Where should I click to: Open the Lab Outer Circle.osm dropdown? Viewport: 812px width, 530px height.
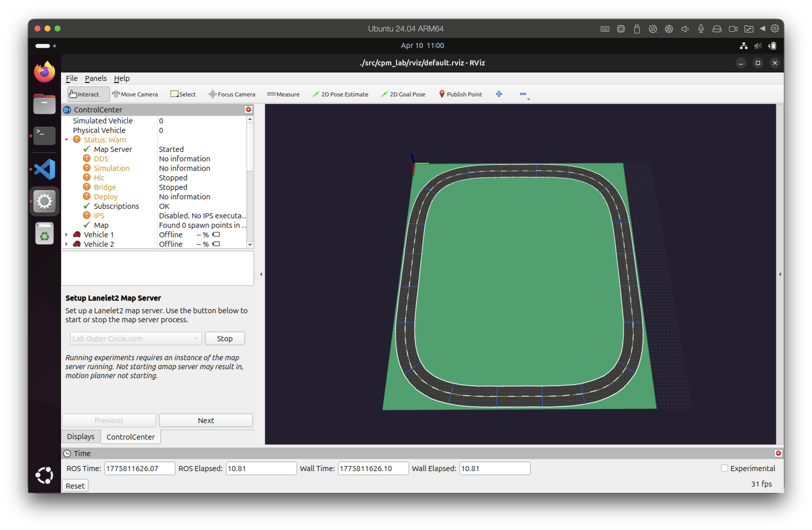(135, 338)
